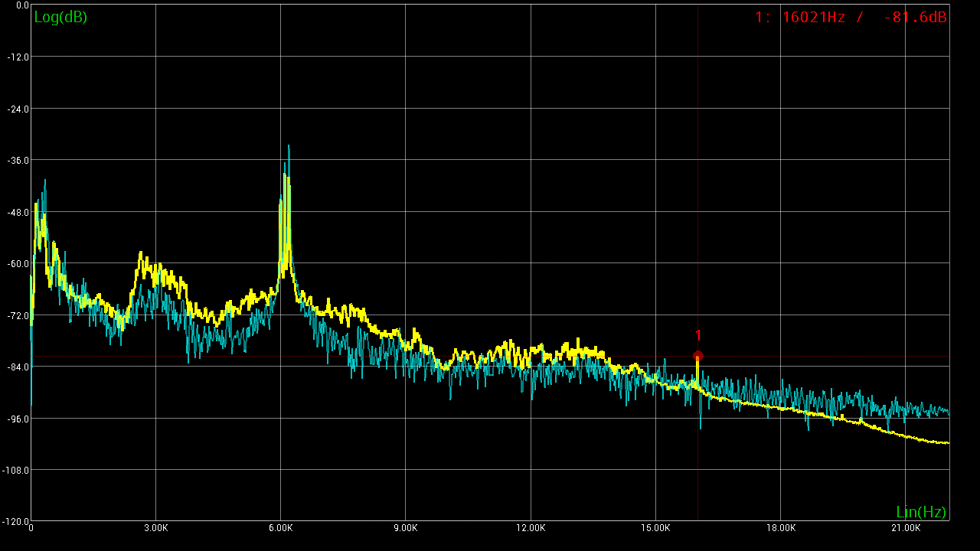Image resolution: width=980 pixels, height=551 pixels.
Task: Click the red marker 1 dot
Action: [x=697, y=356]
